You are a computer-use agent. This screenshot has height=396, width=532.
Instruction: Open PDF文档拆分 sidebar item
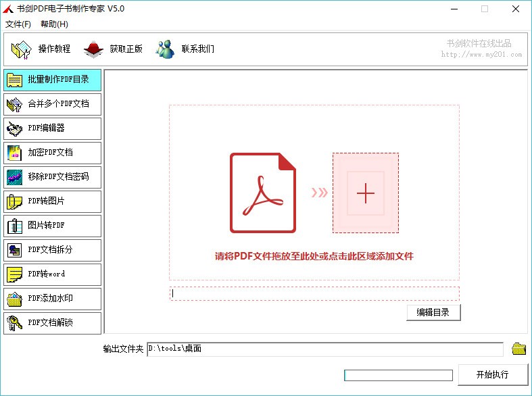52,251
